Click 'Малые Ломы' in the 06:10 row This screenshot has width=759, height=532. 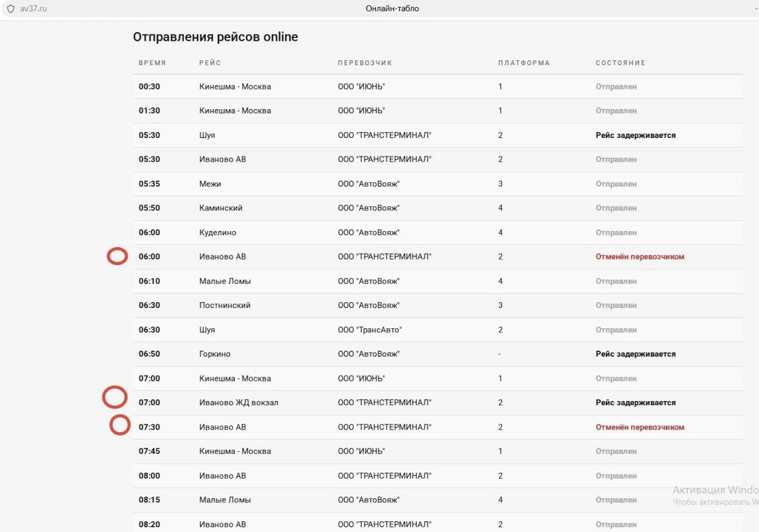point(225,281)
